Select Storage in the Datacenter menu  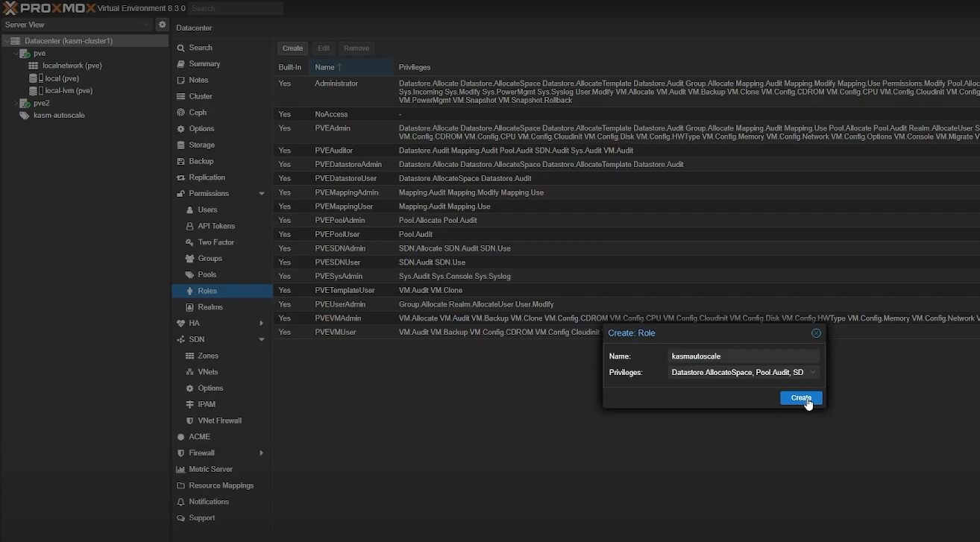[x=201, y=145]
